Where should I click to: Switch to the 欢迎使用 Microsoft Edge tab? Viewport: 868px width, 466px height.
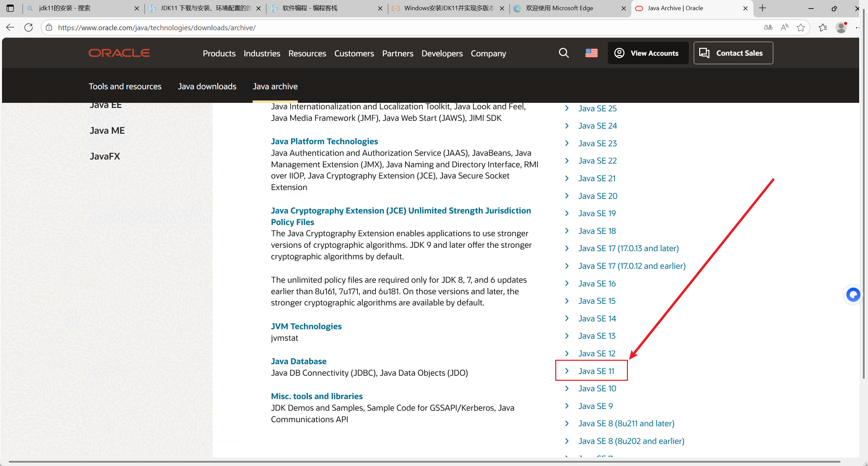pos(559,8)
